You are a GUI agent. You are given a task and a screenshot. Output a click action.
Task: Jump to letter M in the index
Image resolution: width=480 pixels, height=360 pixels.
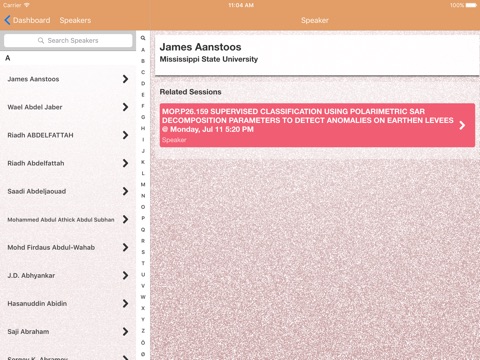click(x=143, y=184)
